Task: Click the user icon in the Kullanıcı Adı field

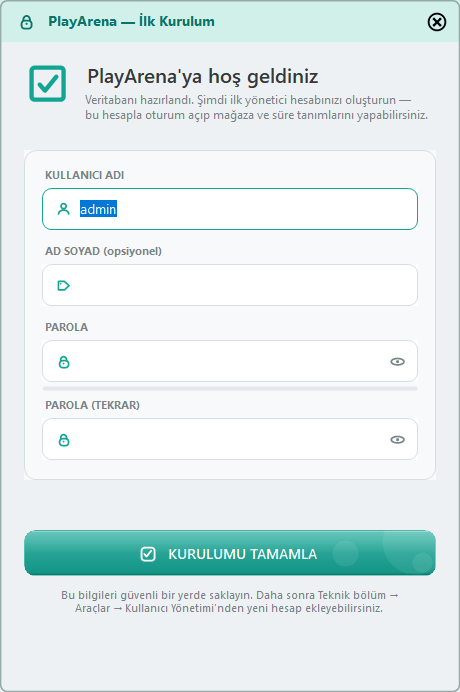Action: point(64,209)
